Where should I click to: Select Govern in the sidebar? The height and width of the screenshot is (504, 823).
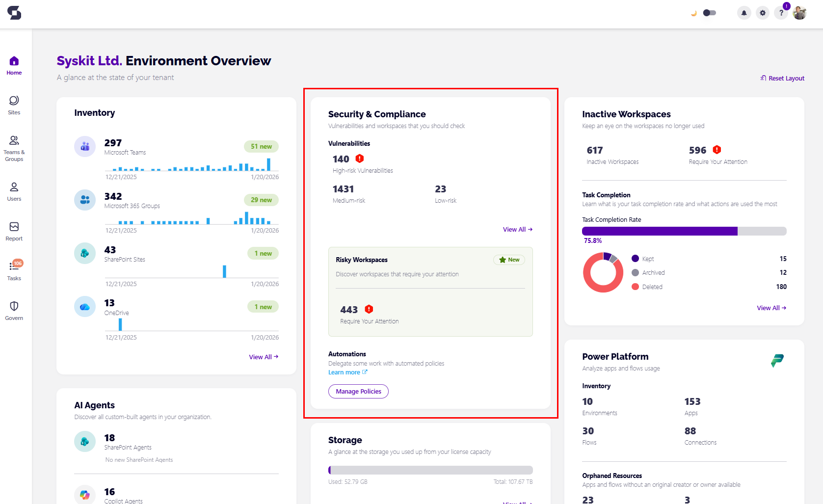click(x=14, y=310)
